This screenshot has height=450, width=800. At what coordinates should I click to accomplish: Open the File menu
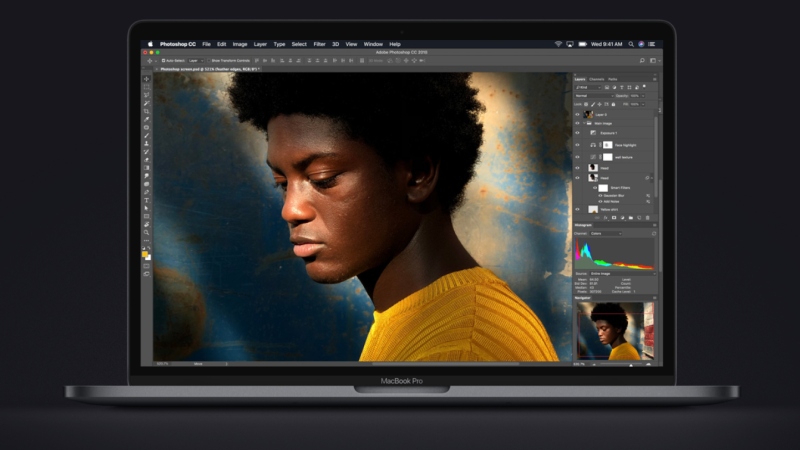point(206,44)
